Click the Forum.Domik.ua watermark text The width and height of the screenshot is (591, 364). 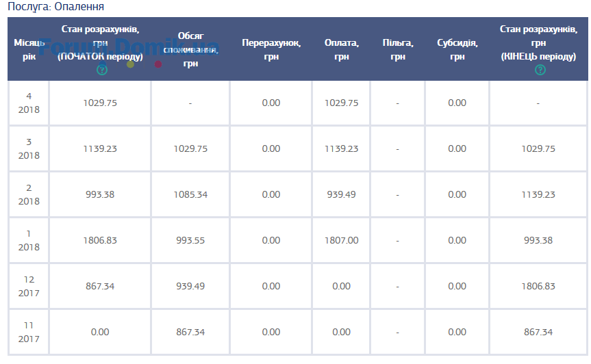[129, 47]
